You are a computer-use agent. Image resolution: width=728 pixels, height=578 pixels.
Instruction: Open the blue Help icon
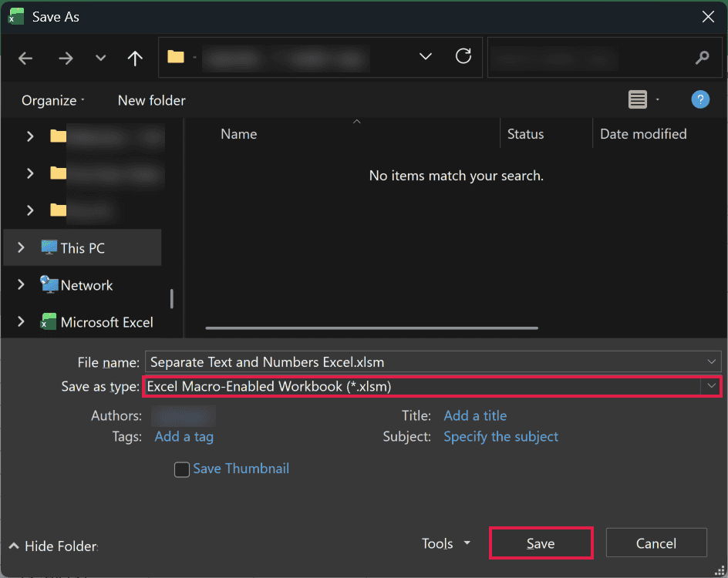tap(700, 99)
